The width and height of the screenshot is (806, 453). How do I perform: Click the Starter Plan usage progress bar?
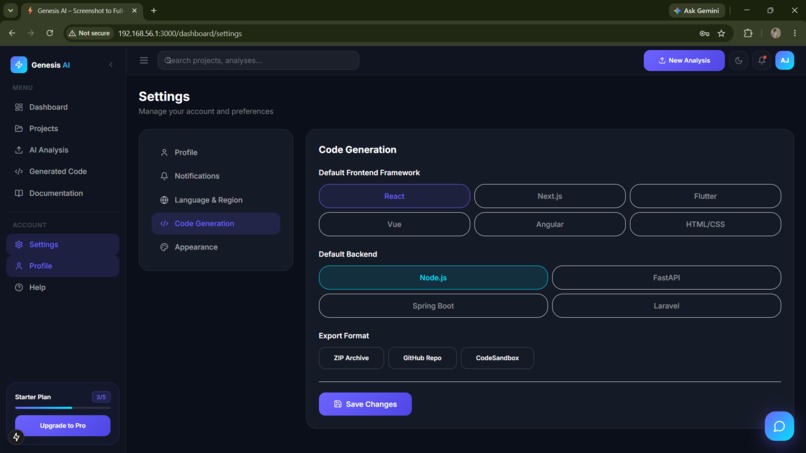point(63,408)
